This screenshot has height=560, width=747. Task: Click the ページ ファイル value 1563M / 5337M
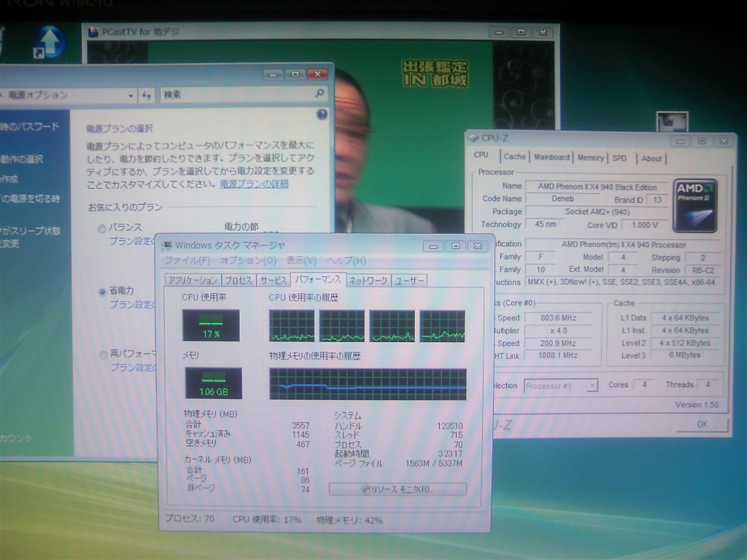coord(434,463)
